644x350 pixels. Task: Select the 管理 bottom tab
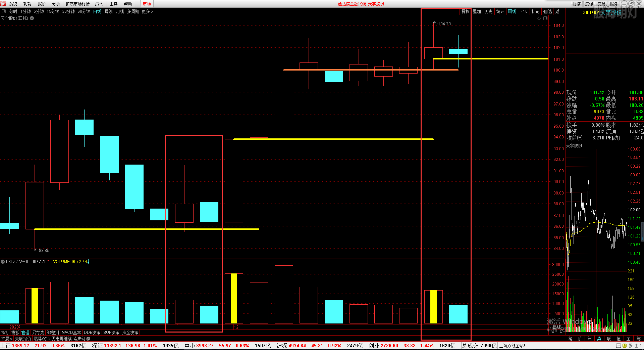click(25, 333)
